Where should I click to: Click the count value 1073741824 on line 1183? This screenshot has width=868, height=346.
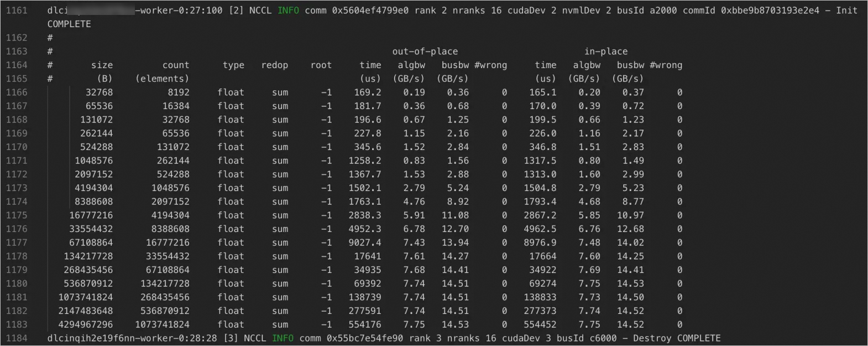[162, 324]
